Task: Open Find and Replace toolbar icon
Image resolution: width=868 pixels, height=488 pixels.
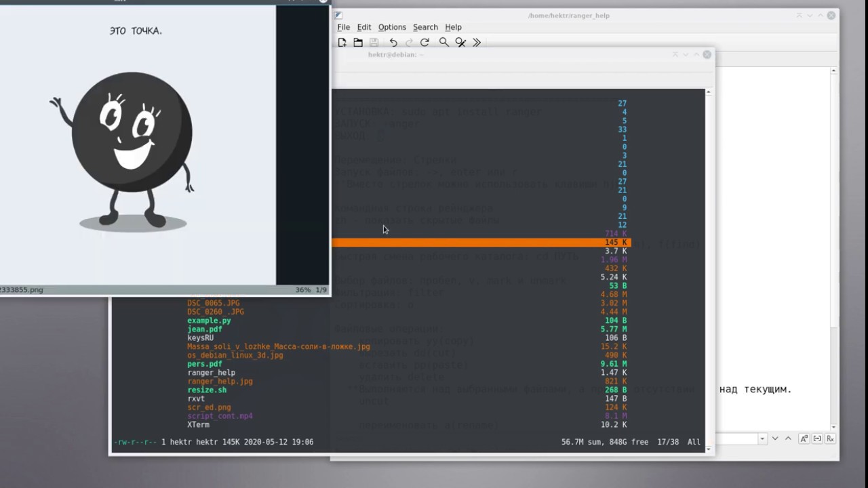Action: coord(460,42)
